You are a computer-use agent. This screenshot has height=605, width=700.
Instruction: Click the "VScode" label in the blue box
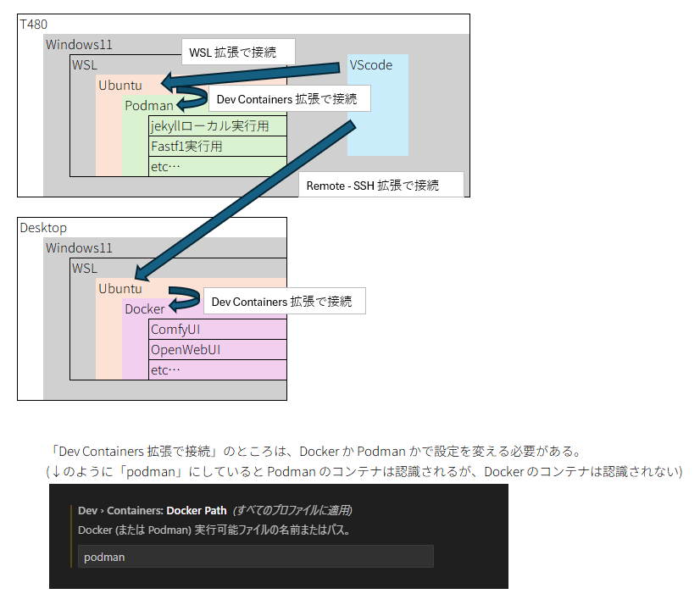click(x=371, y=65)
